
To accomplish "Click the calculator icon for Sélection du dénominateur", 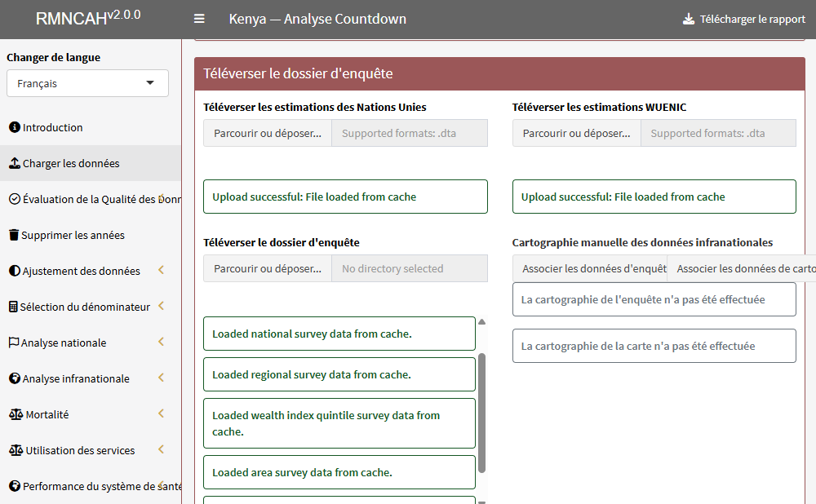I will click(x=14, y=307).
